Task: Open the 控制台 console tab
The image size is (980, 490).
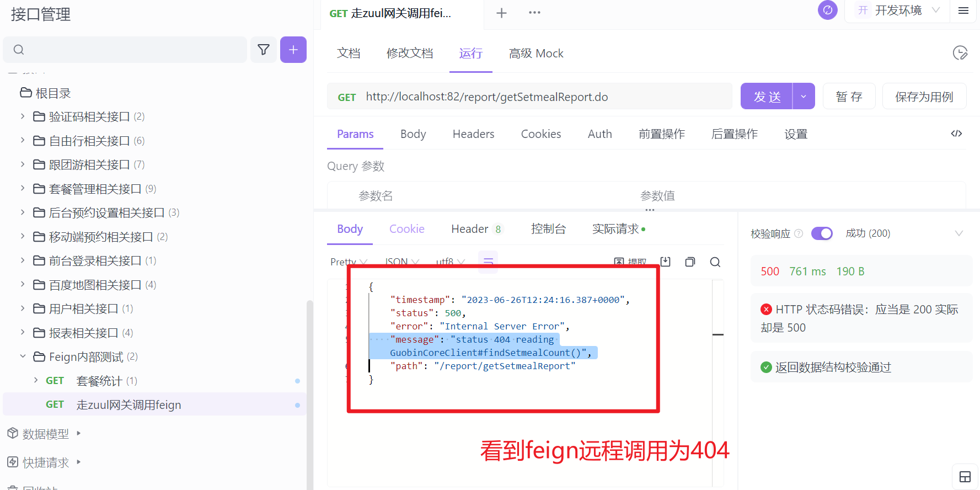Action: [x=548, y=229]
